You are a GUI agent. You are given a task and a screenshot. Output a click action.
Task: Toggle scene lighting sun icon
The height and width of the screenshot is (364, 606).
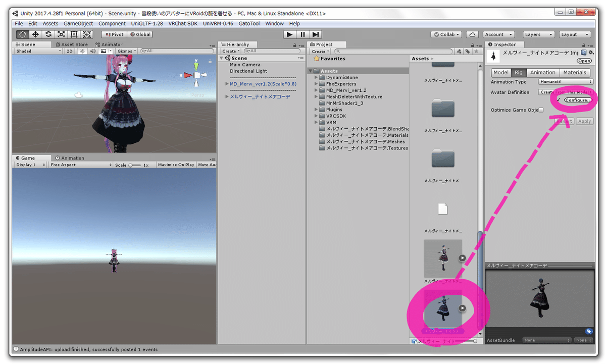tap(82, 51)
